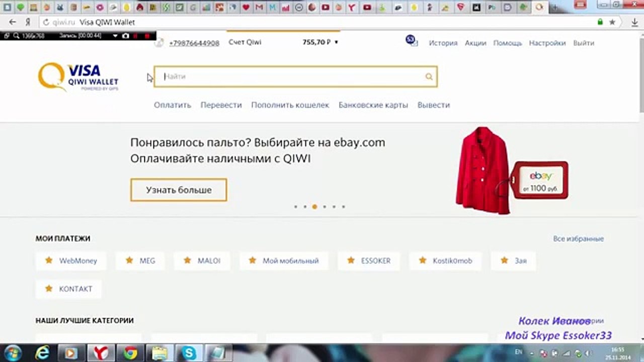Image resolution: width=644 pixels, height=362 pixels.
Task: Go to Банковские карты section
Action: 373,105
